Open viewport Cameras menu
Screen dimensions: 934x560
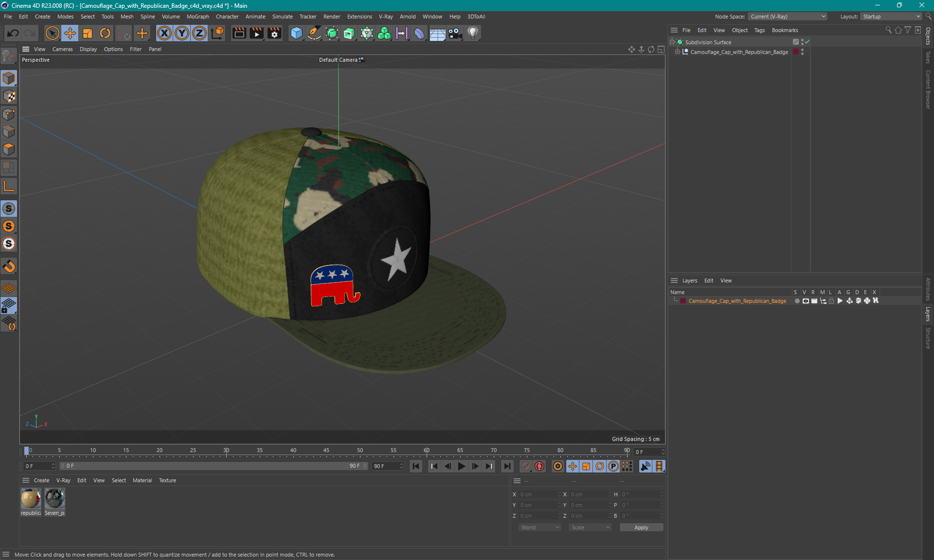pyautogui.click(x=62, y=49)
